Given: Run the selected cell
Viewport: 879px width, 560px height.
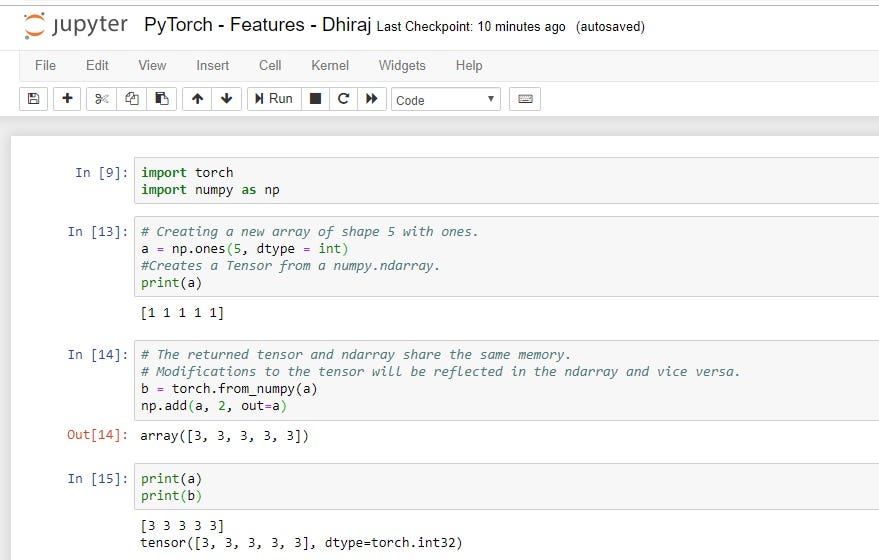Looking at the screenshot, I should [274, 99].
